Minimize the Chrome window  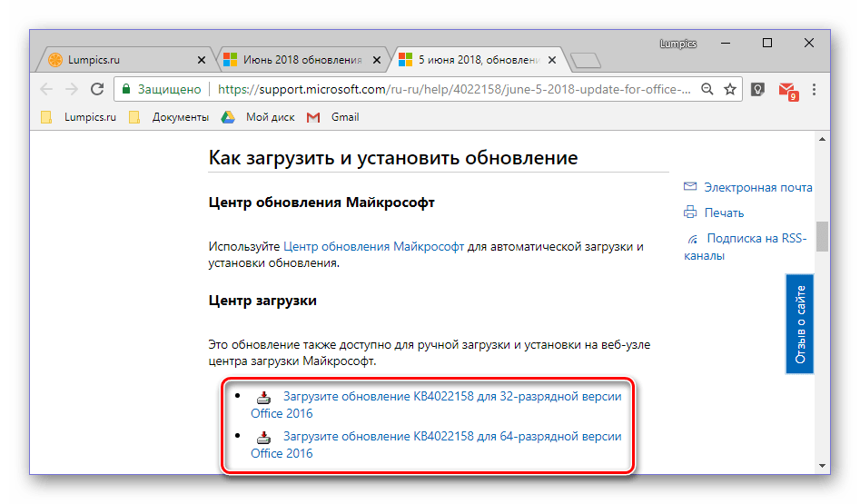click(726, 44)
